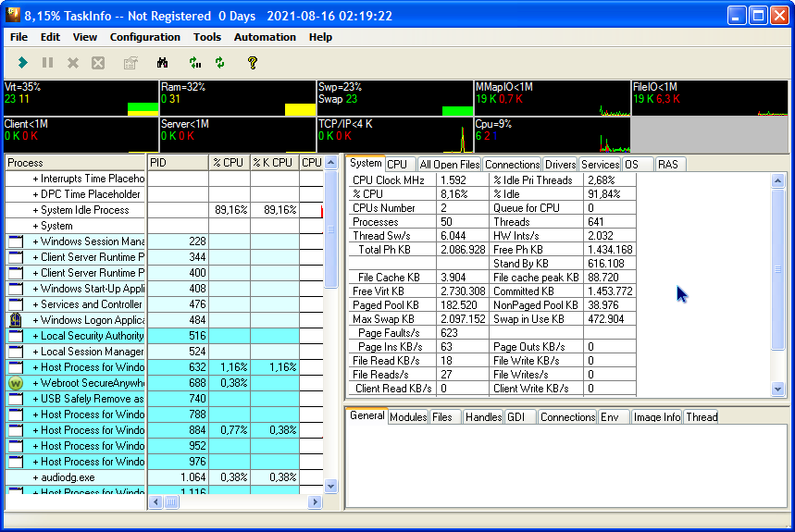
Task: Open the Image Info tab
Action: 657,417
